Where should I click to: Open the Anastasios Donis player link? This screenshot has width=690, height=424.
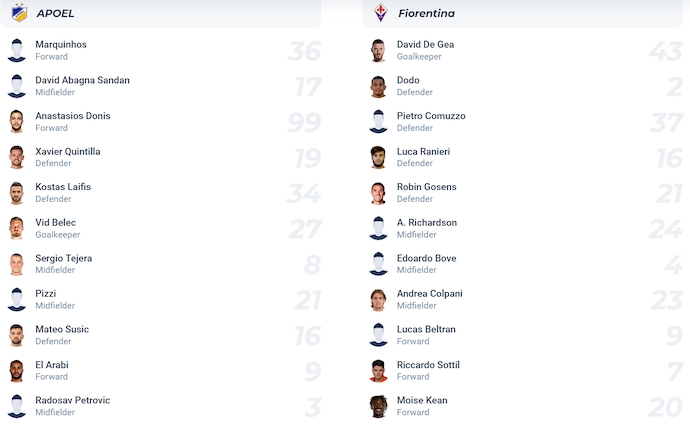(x=72, y=116)
